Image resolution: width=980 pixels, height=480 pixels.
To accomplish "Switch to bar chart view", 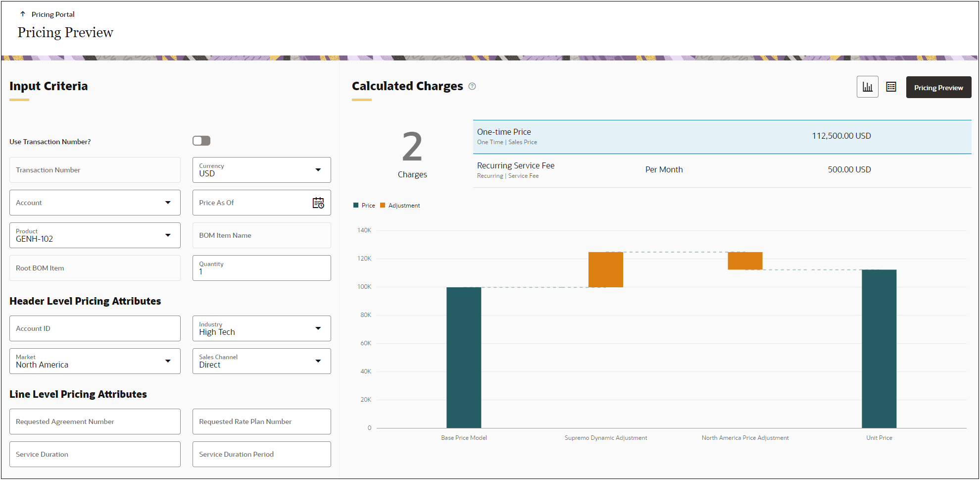I will (x=867, y=87).
